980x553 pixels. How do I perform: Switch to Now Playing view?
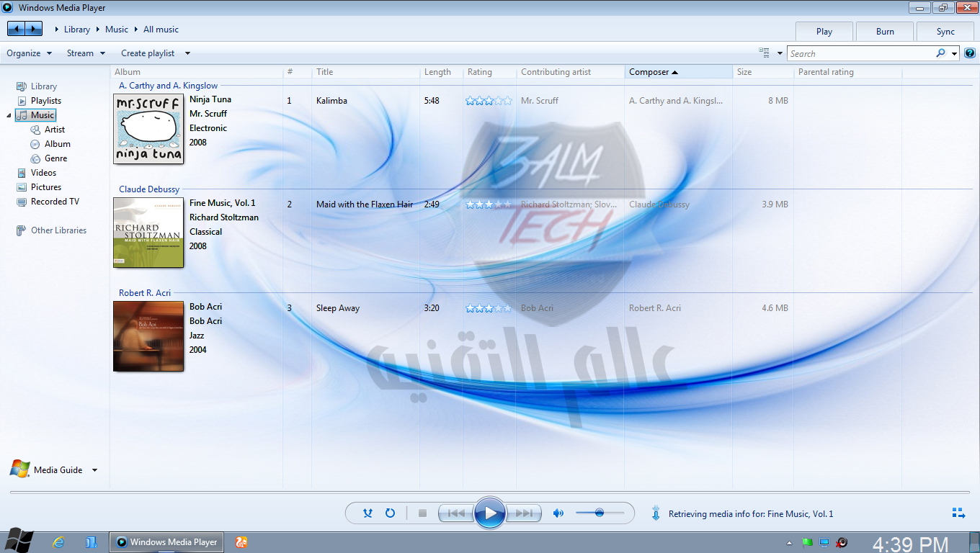[x=958, y=513]
